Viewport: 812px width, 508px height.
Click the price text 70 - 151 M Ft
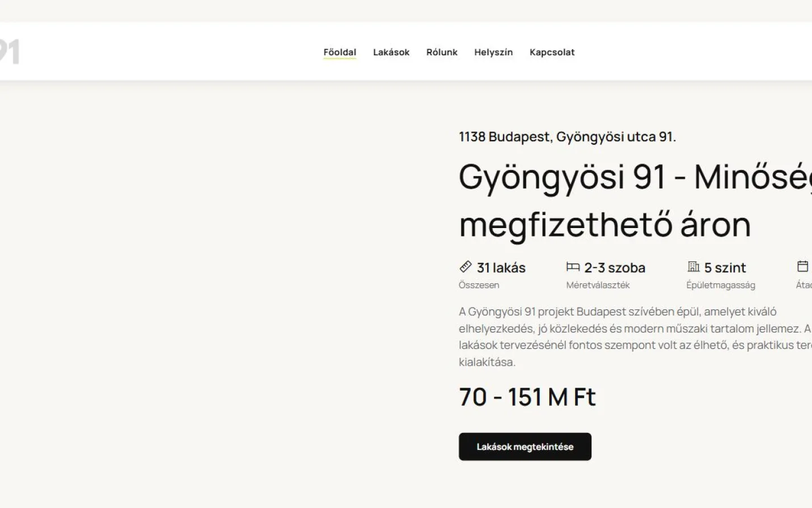[527, 397]
